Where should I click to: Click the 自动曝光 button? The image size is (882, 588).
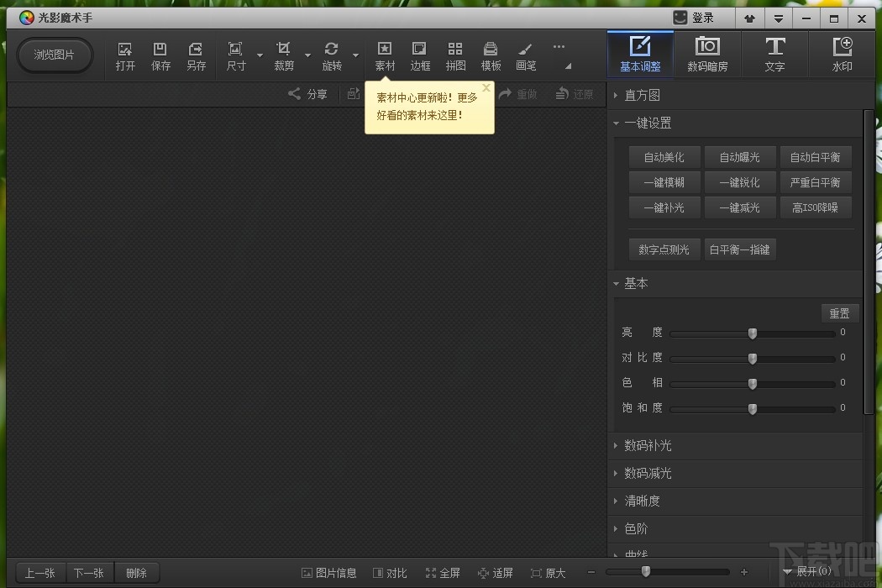pyautogui.click(x=740, y=157)
